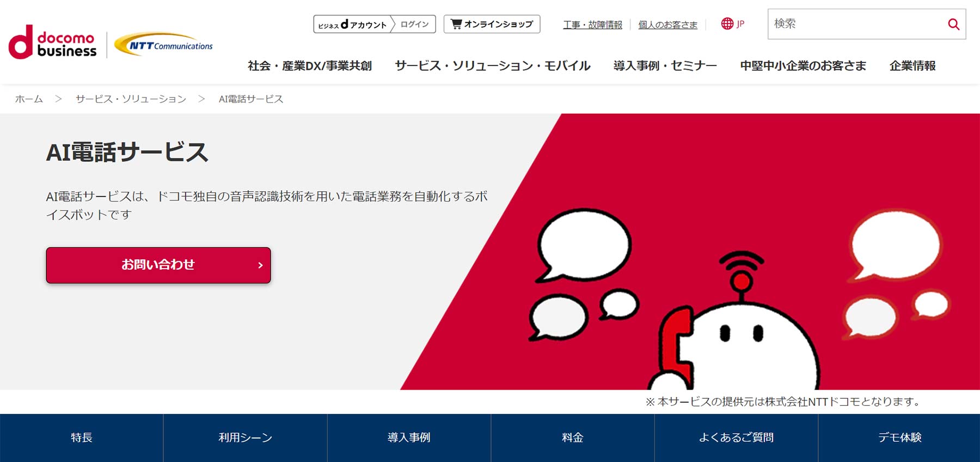
Task: Jump to 利用シーン section tab
Action: click(245, 437)
